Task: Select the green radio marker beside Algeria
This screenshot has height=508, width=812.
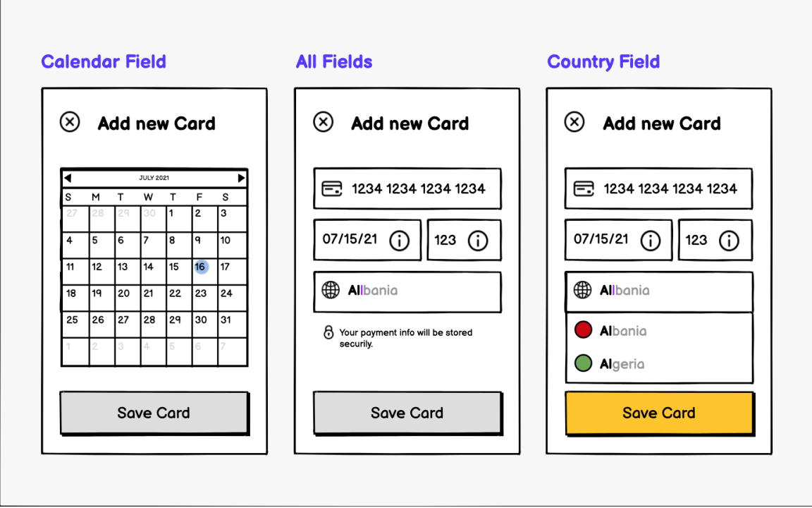Action: click(582, 363)
